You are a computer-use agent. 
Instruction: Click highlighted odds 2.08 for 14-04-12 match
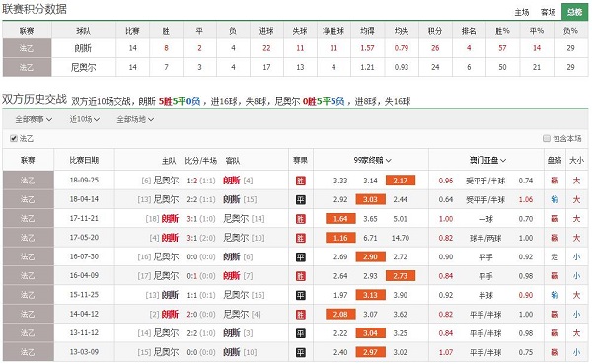tap(340, 314)
